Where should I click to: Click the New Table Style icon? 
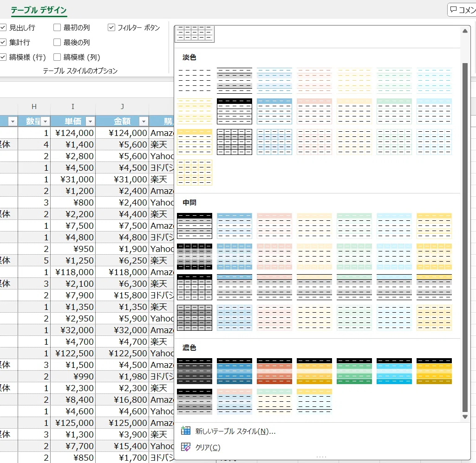tap(185, 431)
